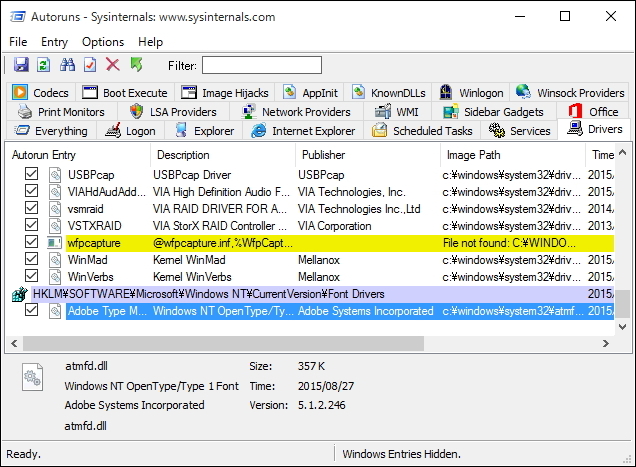Click the vertical scrollbar down arrow
The image size is (636, 467).
623,327
